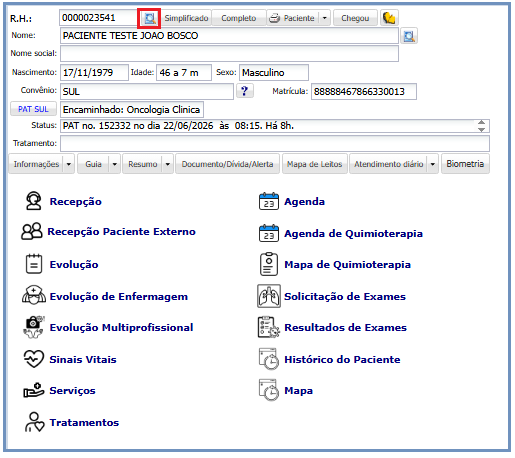Click the yellow icon next to Chegou
This screenshot has height=458, width=515.
click(x=389, y=18)
